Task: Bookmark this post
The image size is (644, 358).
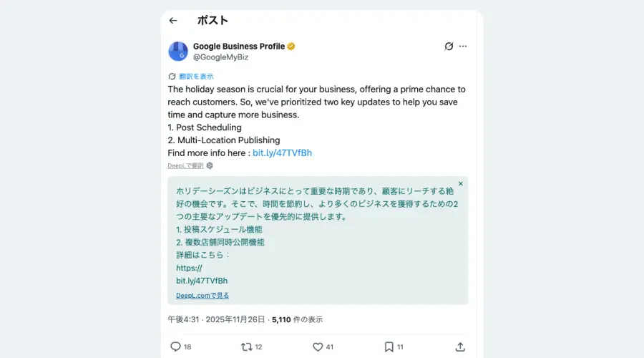Action: pyautogui.click(x=389, y=347)
